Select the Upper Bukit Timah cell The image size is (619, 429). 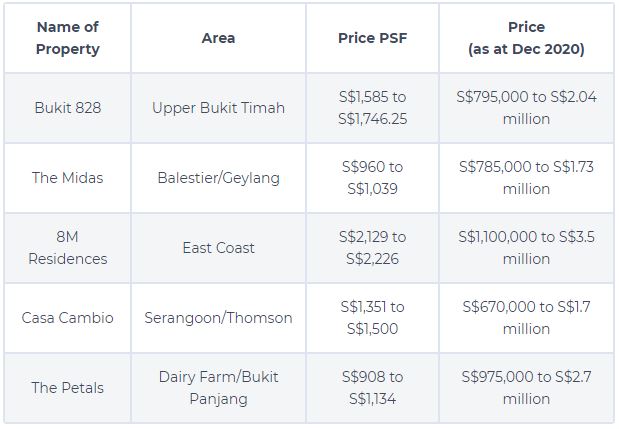point(218,108)
